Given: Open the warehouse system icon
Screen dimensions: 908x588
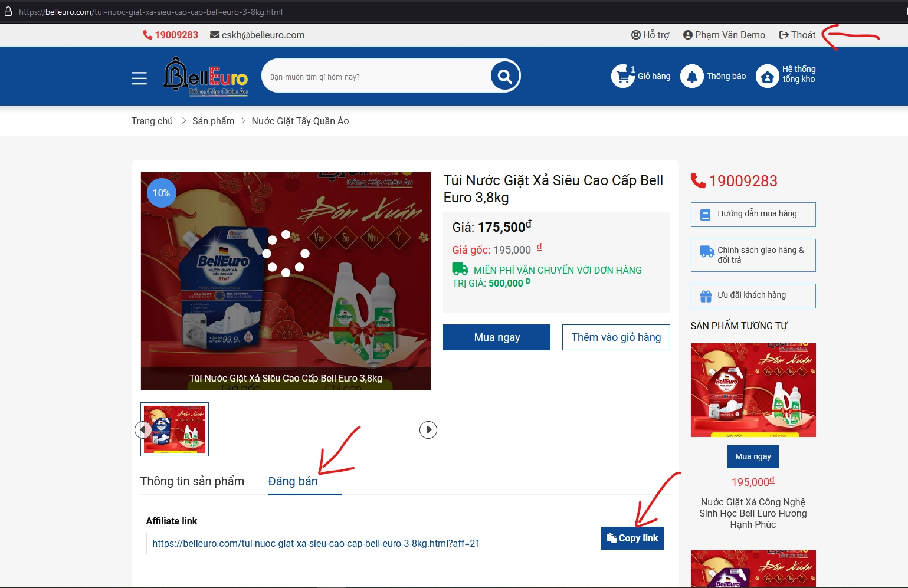Looking at the screenshot, I should pyautogui.click(x=767, y=76).
